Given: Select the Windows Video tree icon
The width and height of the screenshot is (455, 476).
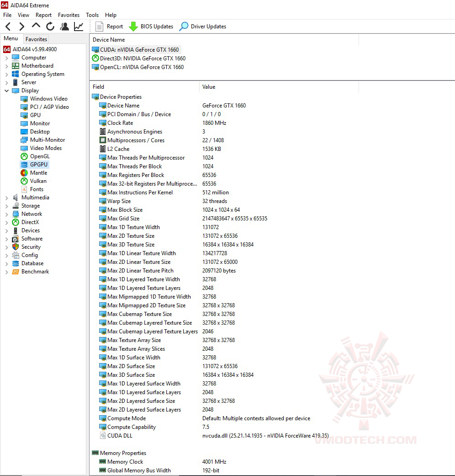Looking at the screenshot, I should (x=24, y=99).
